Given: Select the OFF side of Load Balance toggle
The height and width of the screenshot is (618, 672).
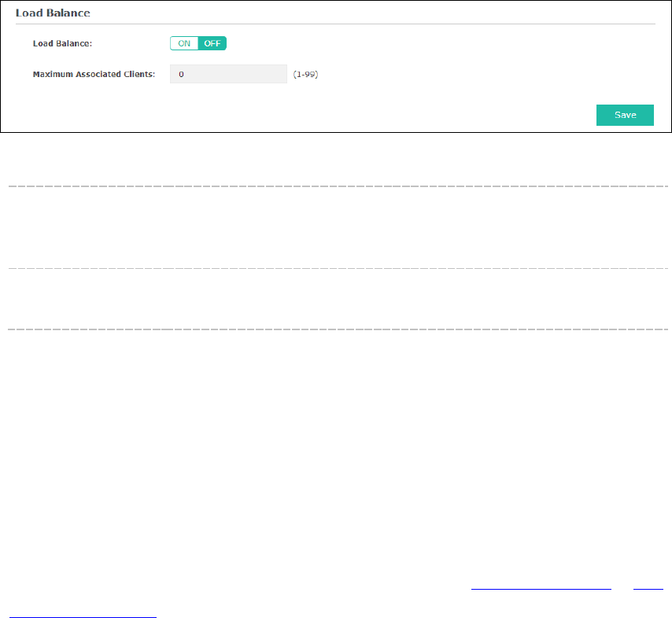Looking at the screenshot, I should click(x=212, y=43).
